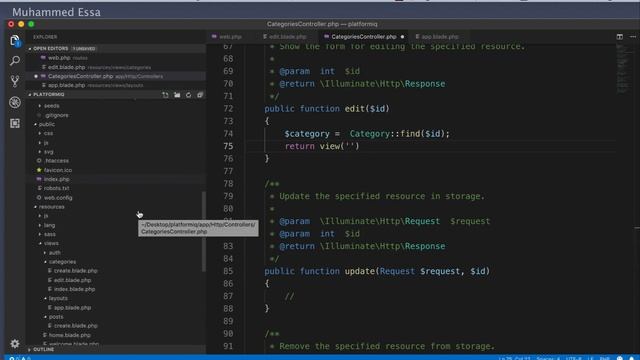Image resolution: width=640 pixels, height=360 pixels.
Task: Click the Refresh Explorer icon
Action: click(x=188, y=95)
